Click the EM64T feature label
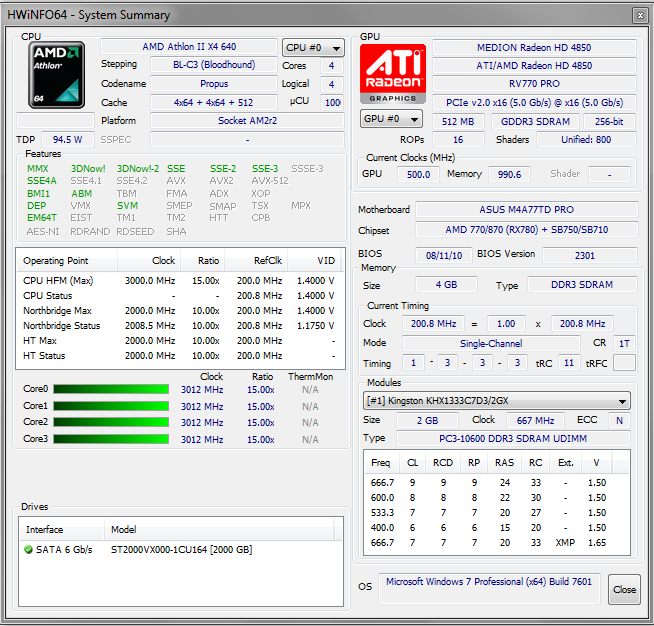 (x=42, y=218)
